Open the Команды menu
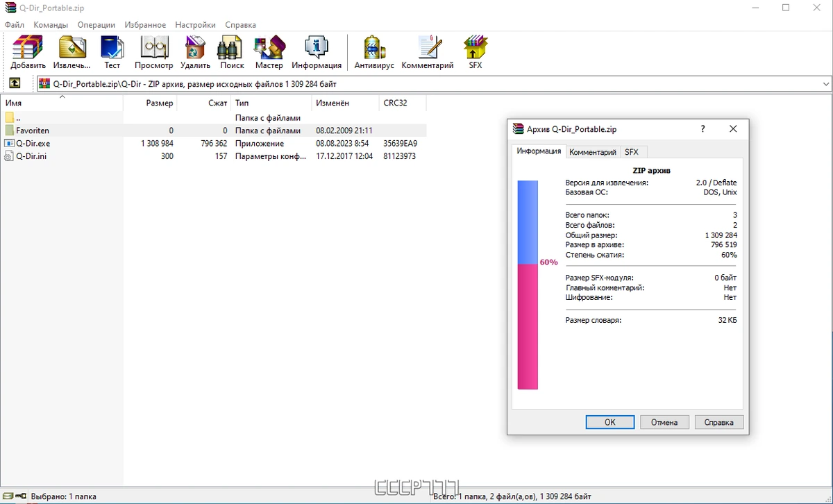Image resolution: width=833 pixels, height=504 pixels. coord(51,24)
